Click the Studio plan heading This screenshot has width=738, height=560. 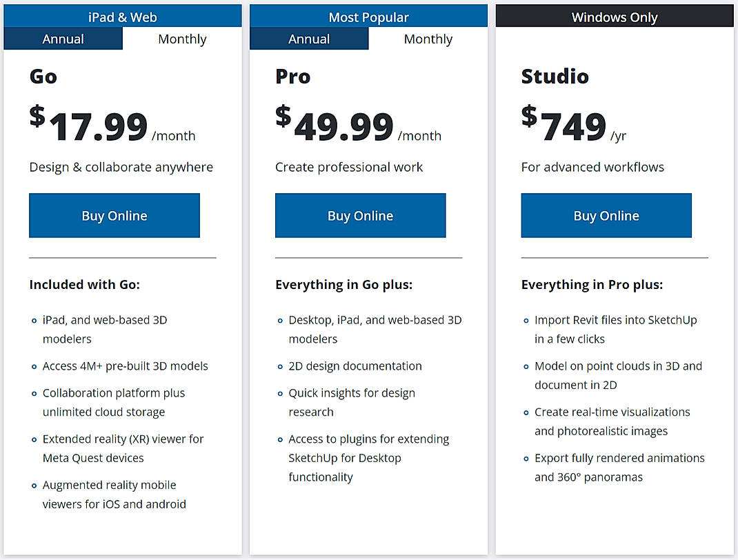pyautogui.click(x=555, y=77)
